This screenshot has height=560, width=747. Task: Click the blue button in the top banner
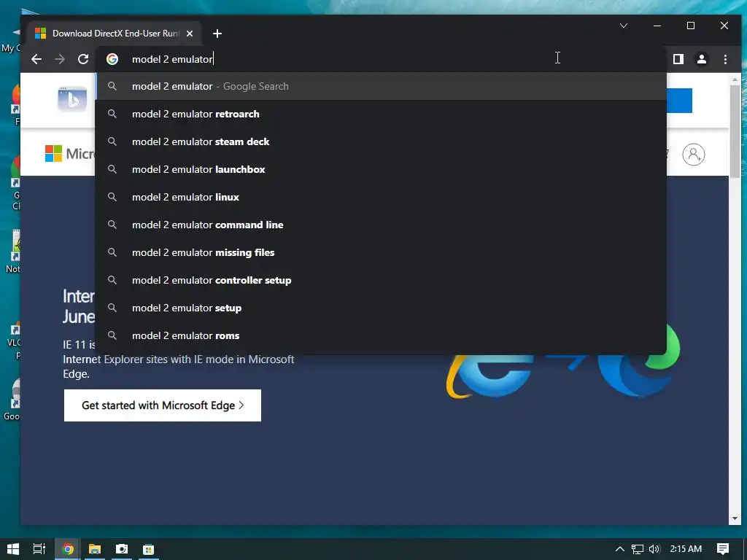[679, 101]
